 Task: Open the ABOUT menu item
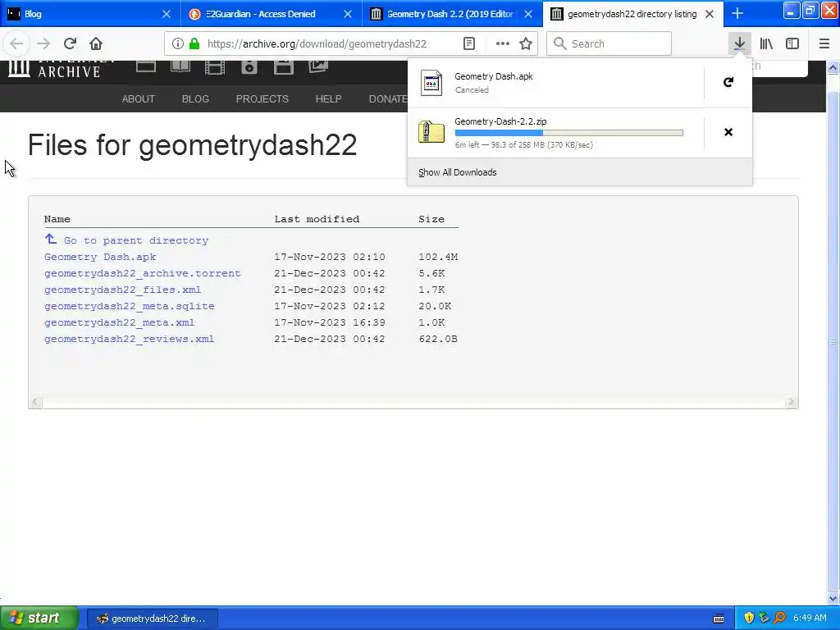coord(138,99)
